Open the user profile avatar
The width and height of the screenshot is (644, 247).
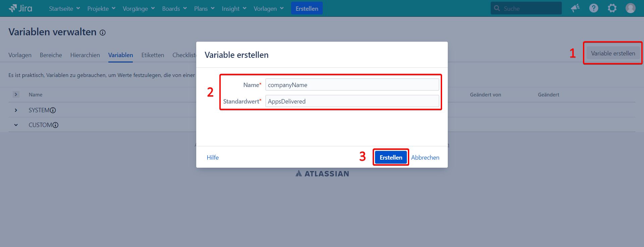630,8
